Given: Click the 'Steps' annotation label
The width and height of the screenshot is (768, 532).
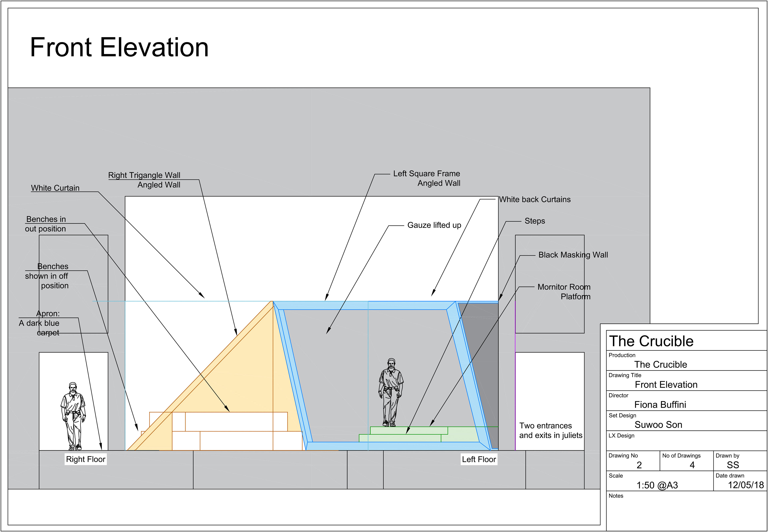Looking at the screenshot, I should pyautogui.click(x=534, y=221).
